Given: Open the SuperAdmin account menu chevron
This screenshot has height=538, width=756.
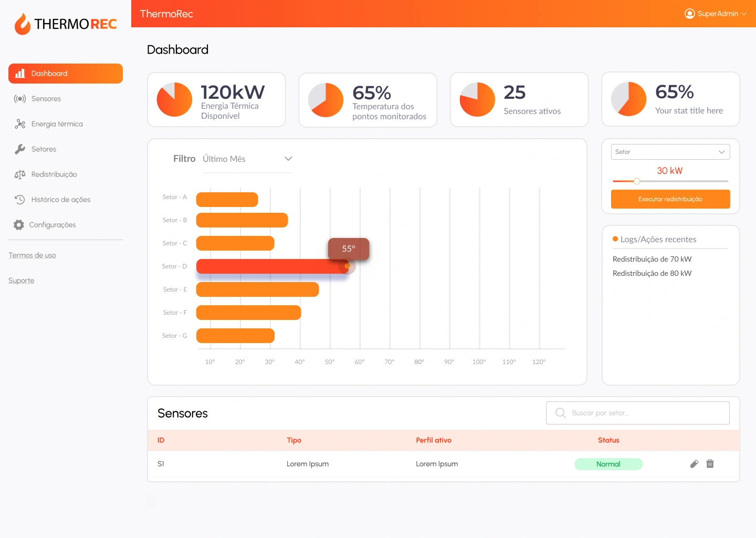Looking at the screenshot, I should [744, 14].
